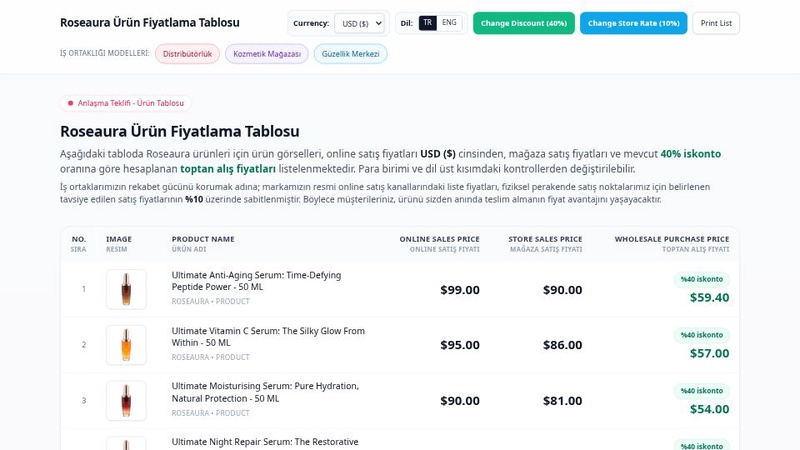Switch language to TR
The image size is (800, 450).
tap(428, 23)
